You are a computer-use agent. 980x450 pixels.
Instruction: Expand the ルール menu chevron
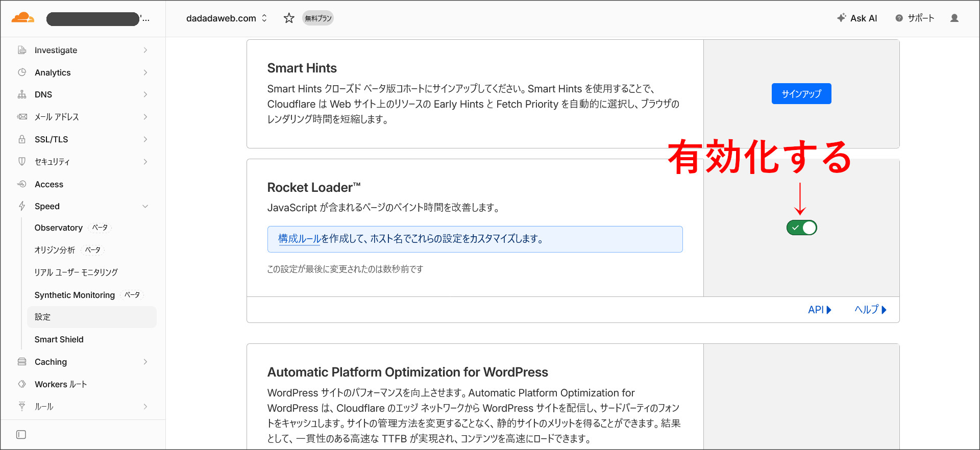[x=145, y=407]
